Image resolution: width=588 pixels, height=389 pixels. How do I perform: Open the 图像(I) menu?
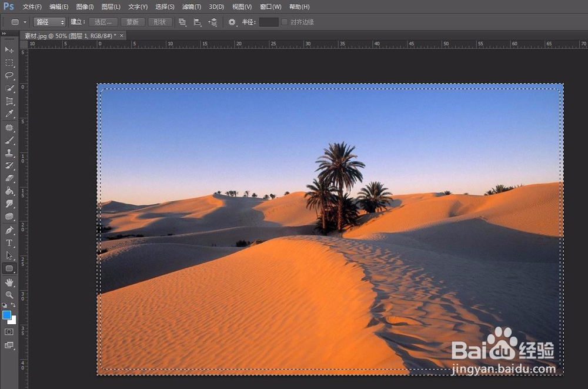pos(85,6)
